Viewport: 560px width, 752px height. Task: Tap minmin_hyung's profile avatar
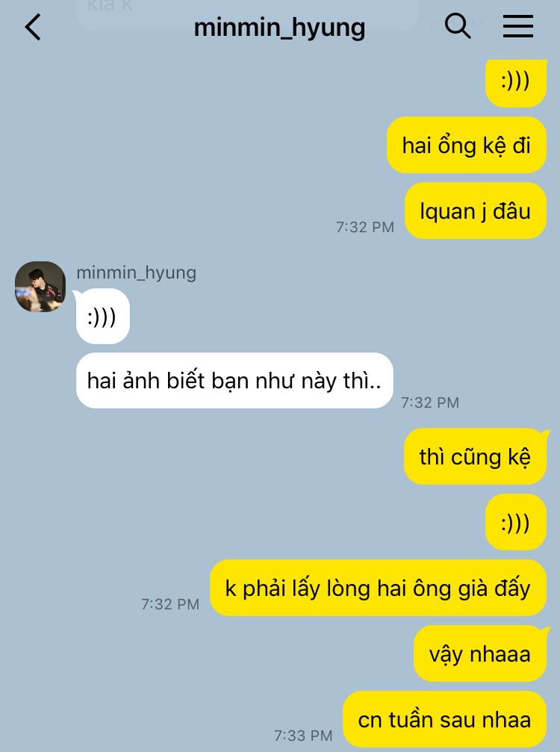[40, 286]
